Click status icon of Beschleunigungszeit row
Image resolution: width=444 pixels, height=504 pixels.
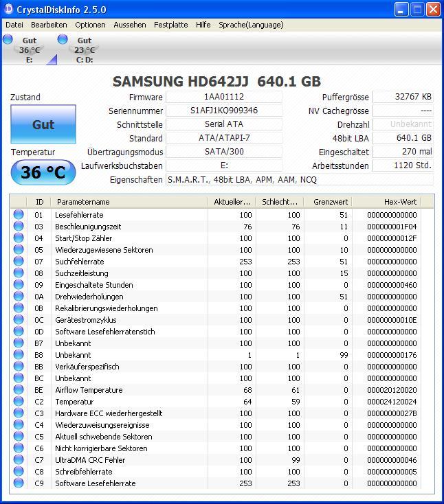click(x=19, y=226)
